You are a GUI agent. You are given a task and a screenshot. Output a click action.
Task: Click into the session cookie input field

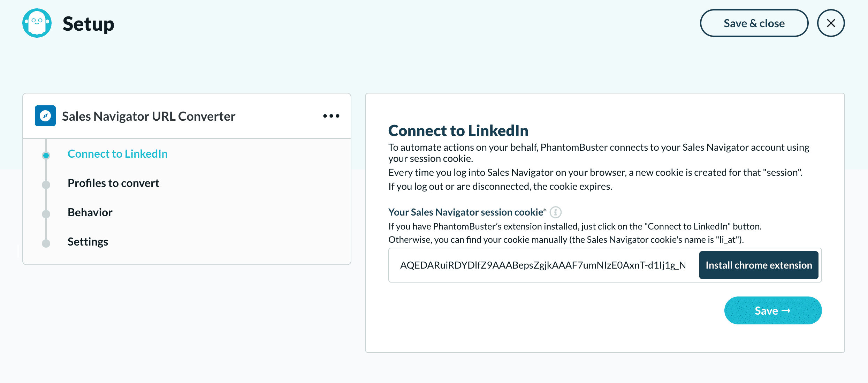[x=542, y=265]
